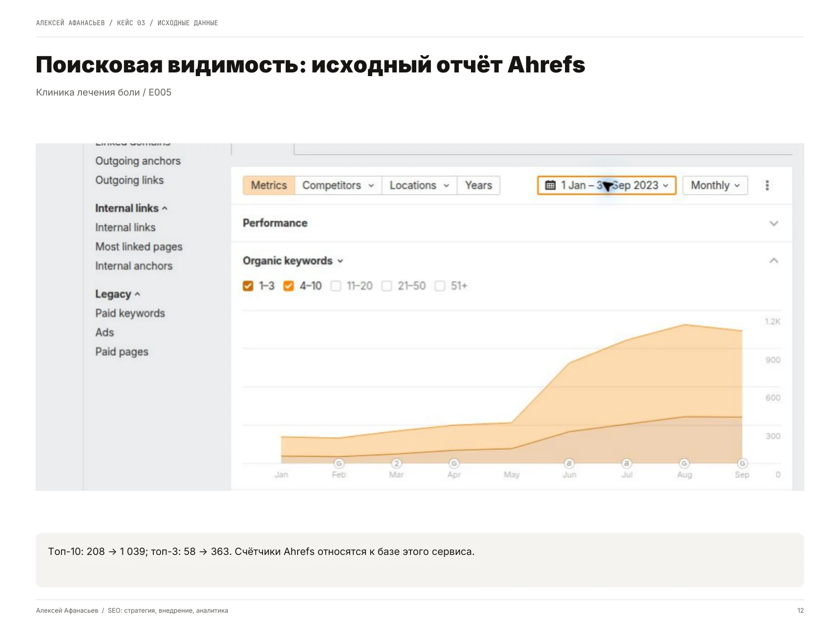Open Outgoing anchors in sidebar

[138, 161]
